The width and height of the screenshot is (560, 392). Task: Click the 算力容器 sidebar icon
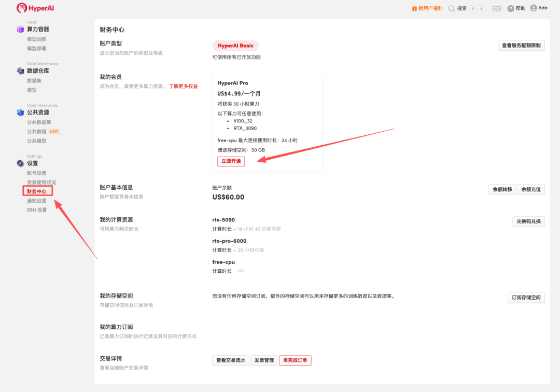pyautogui.click(x=20, y=30)
